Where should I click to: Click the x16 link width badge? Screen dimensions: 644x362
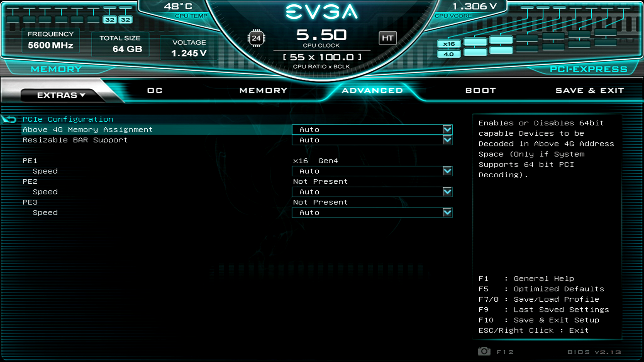449,44
